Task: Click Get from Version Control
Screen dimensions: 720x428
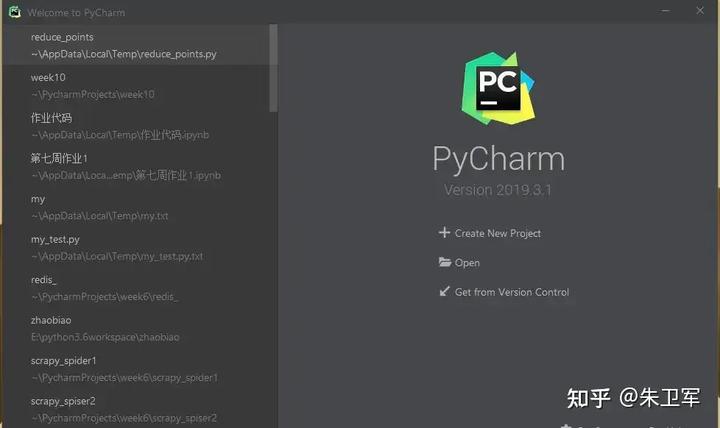Action: click(512, 292)
